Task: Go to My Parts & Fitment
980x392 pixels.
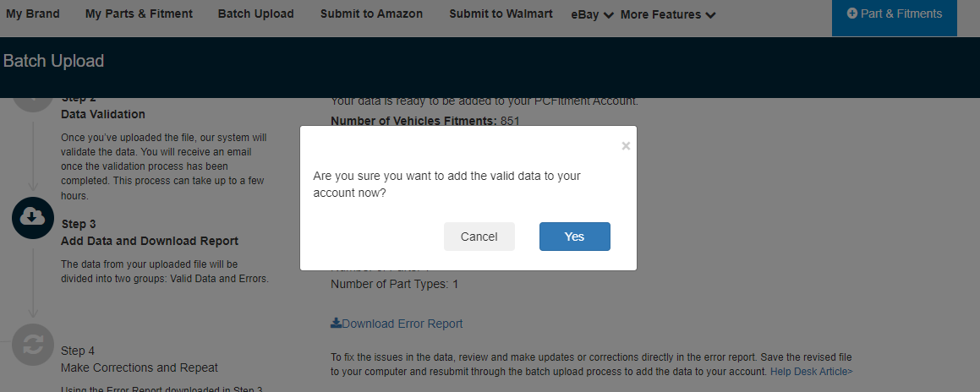Action: pos(139,14)
